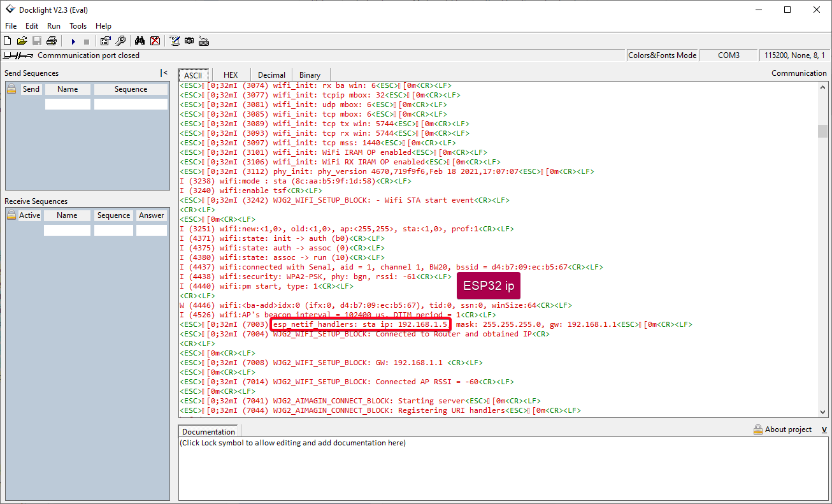Click Send column header in Send Sequences
The image size is (832, 504).
coord(31,89)
